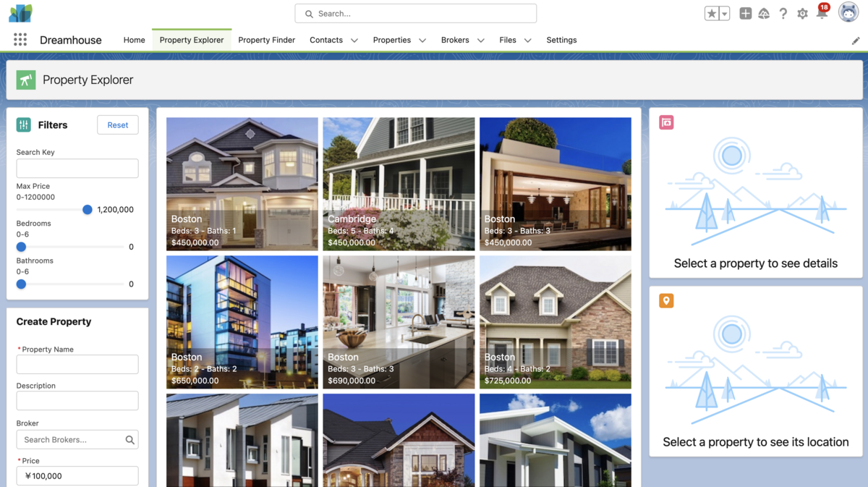The width and height of the screenshot is (868, 487).
Task: Open the notifications bell icon
Action: coord(821,14)
